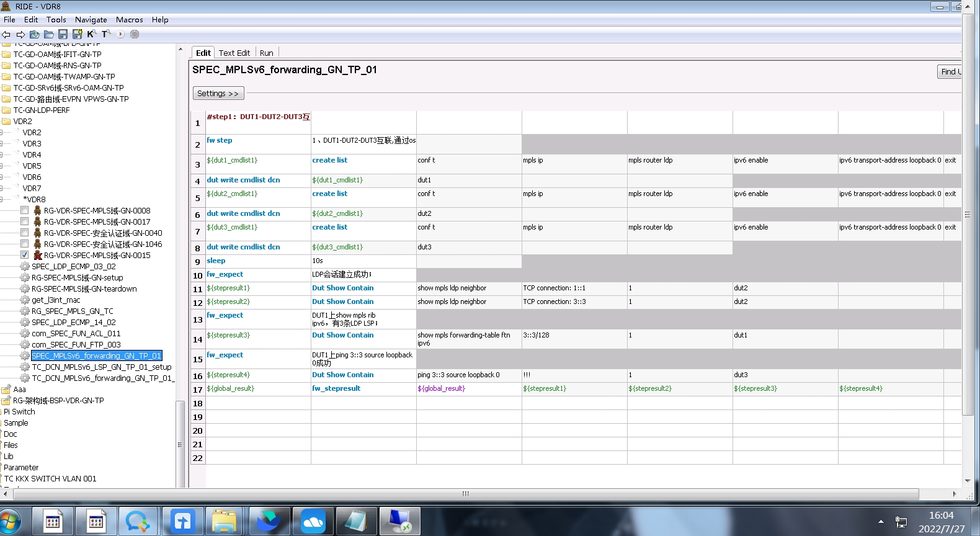Viewport: 980px width, 536px height.
Task: Click the empty cell in row 18
Action: [258, 403]
